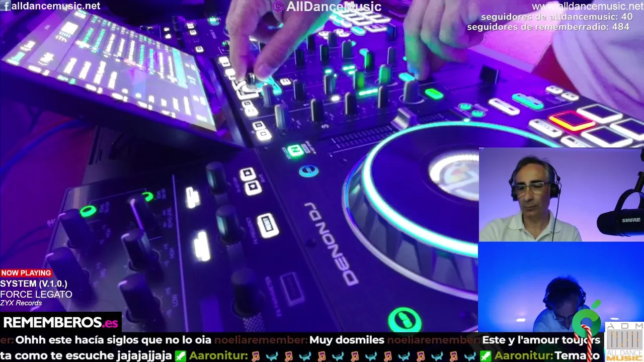This screenshot has height=362, width=644.
Task: Click the "ZYX Records" label text
Action: pyautogui.click(x=21, y=303)
